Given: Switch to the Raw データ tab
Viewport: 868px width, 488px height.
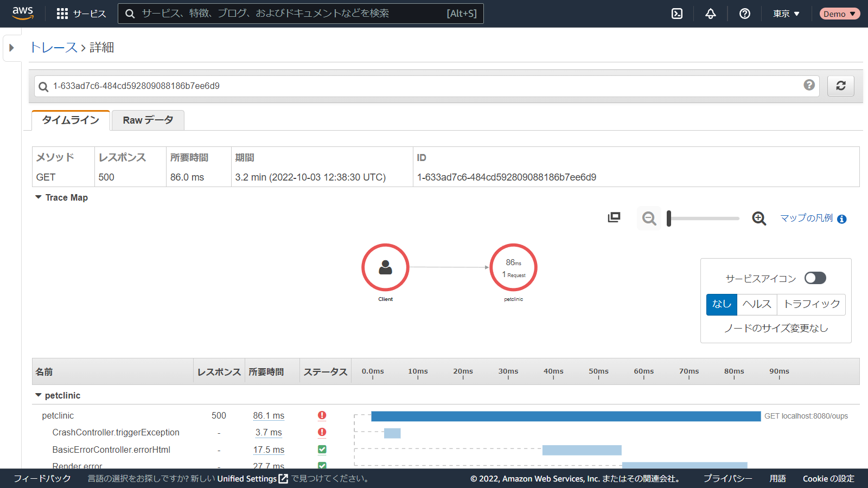Looking at the screenshot, I should tap(148, 120).
